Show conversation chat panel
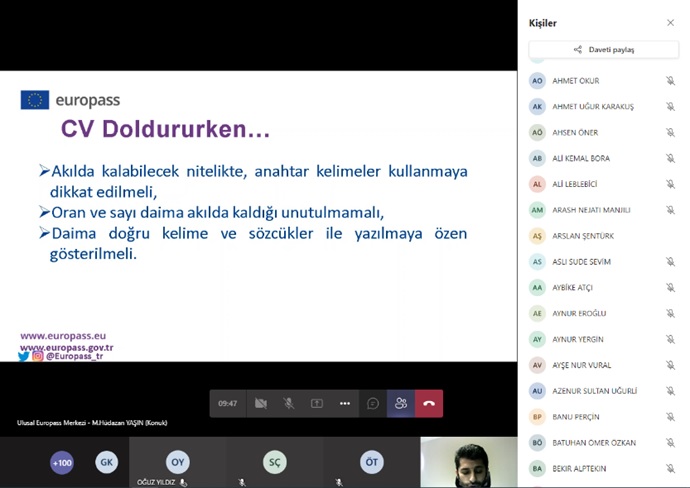This screenshot has width=690, height=488. tap(373, 403)
